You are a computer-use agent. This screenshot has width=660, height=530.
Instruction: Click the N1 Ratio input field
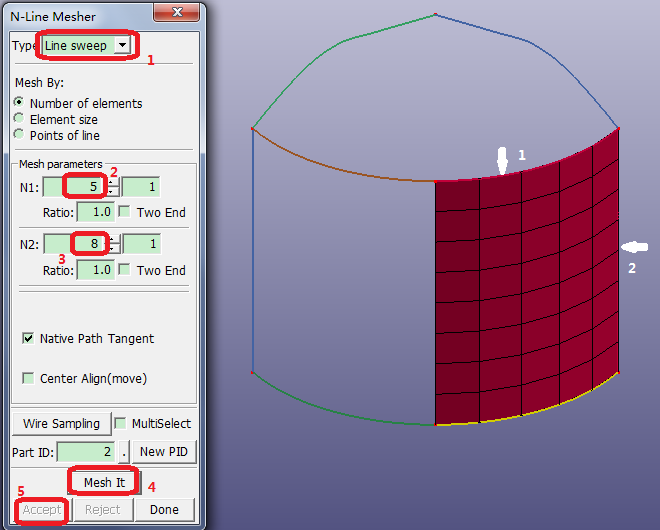(x=95, y=212)
